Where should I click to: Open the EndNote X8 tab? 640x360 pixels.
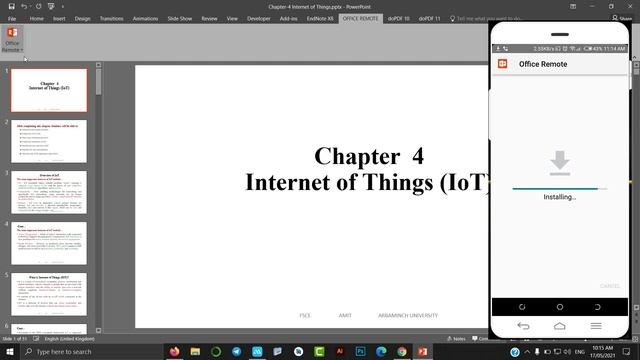[x=320, y=19]
